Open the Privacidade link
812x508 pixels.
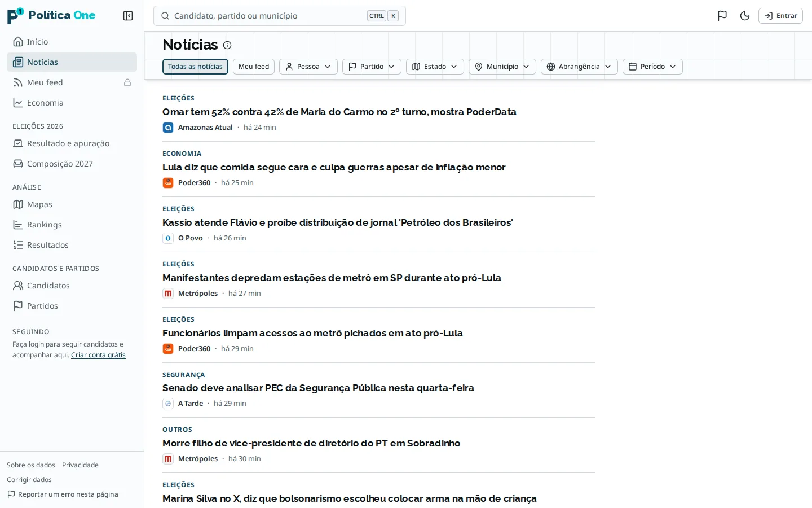coord(80,465)
